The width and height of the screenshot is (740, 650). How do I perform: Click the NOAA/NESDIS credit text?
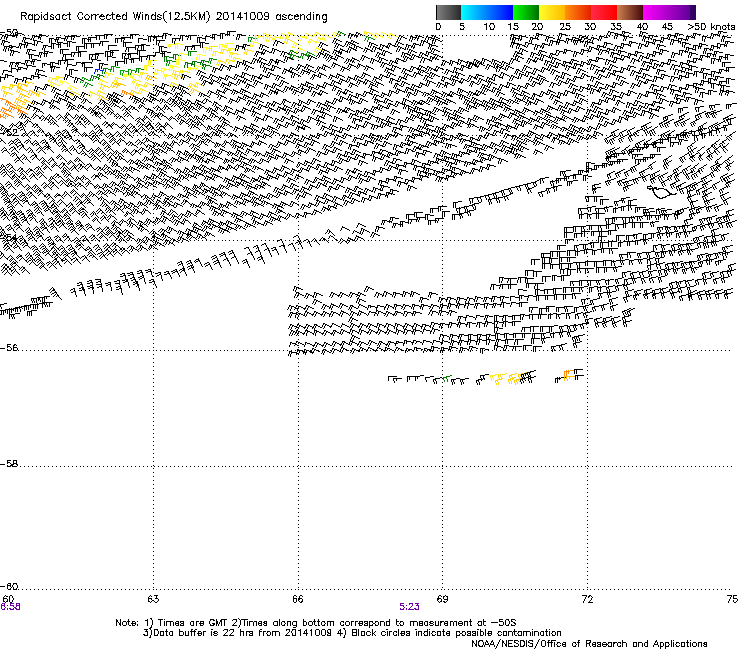(589, 644)
